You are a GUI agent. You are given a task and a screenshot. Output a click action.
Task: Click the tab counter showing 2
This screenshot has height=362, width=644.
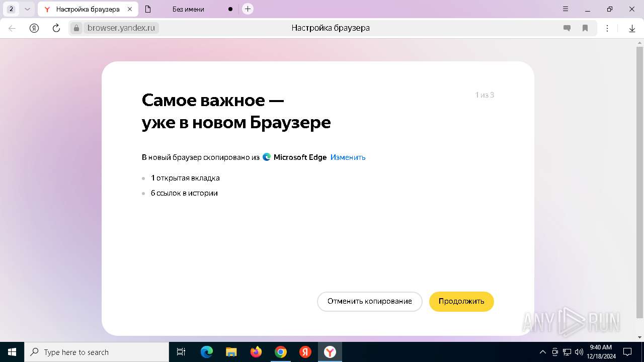click(11, 9)
